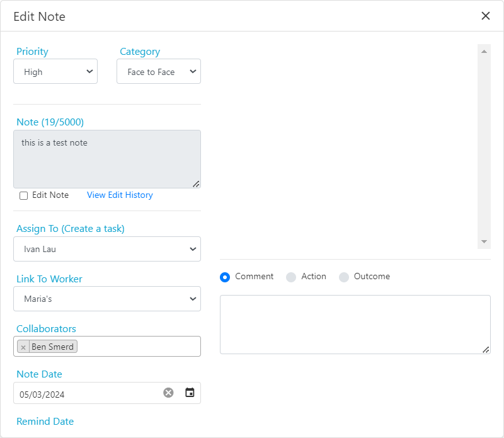Click the Assign To (Create a task) label
Screen dimensions: 504x438
coord(71,229)
